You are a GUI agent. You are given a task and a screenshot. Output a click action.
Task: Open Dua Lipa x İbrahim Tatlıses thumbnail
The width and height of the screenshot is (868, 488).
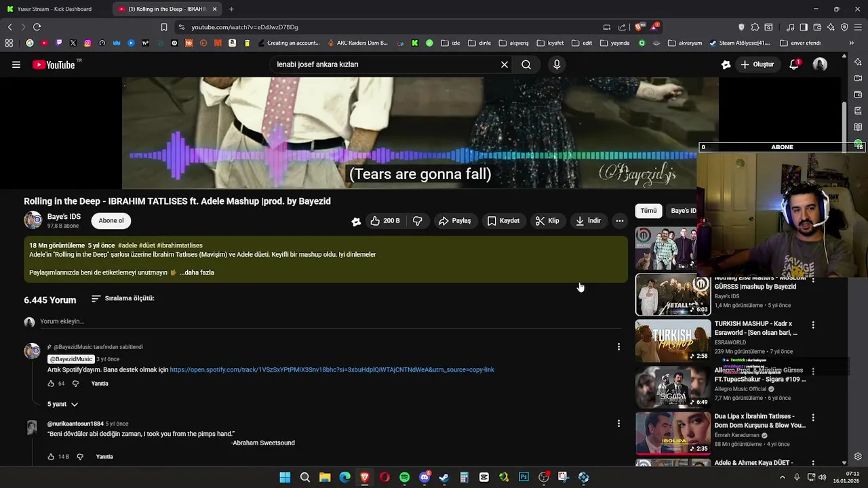[x=673, y=433]
